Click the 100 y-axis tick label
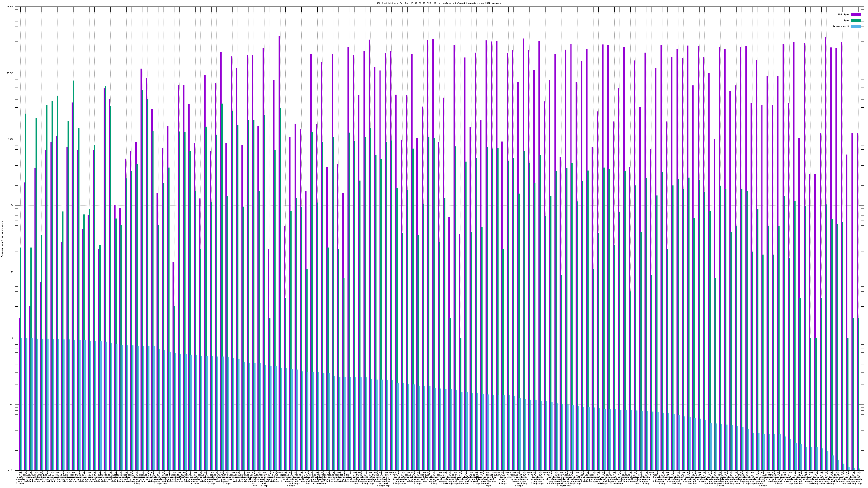The height and width of the screenshot is (488, 868). tap(11, 206)
